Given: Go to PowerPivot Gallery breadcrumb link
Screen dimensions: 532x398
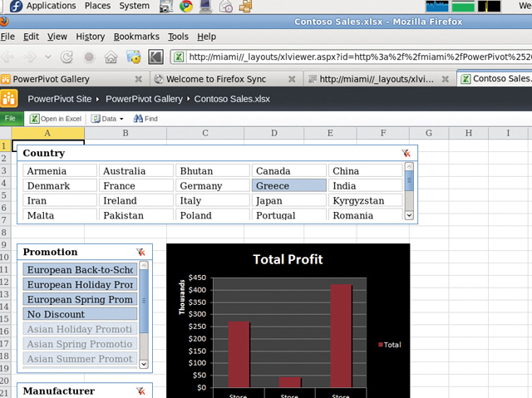Looking at the screenshot, I should click(144, 99).
